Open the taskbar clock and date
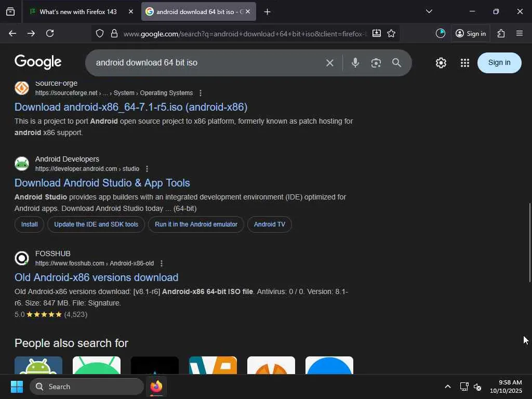This screenshot has height=399, width=532. pos(506,387)
